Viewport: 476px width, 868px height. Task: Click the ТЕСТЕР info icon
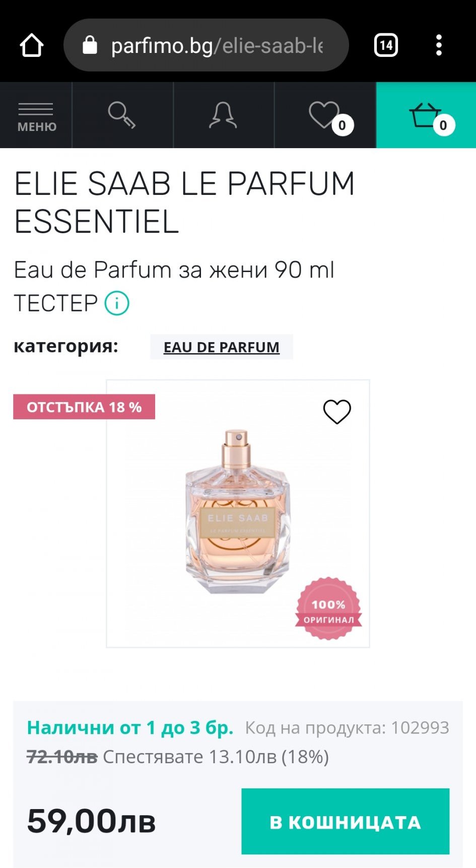(117, 303)
